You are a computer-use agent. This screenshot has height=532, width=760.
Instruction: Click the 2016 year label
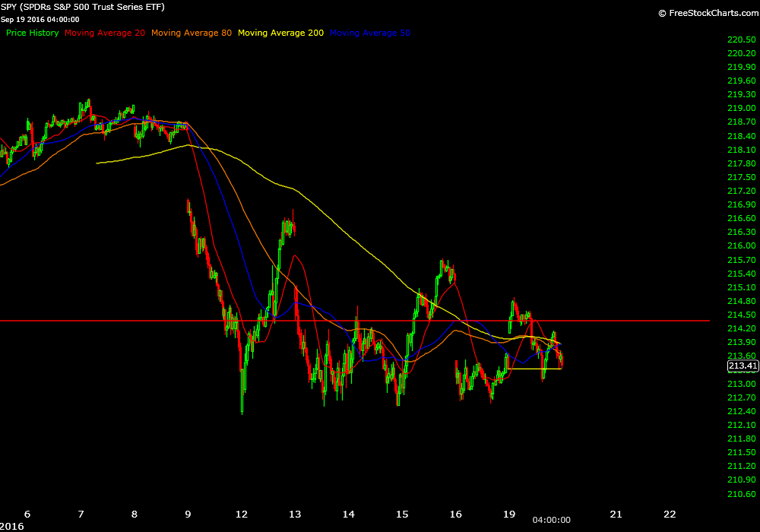[x=12, y=525]
